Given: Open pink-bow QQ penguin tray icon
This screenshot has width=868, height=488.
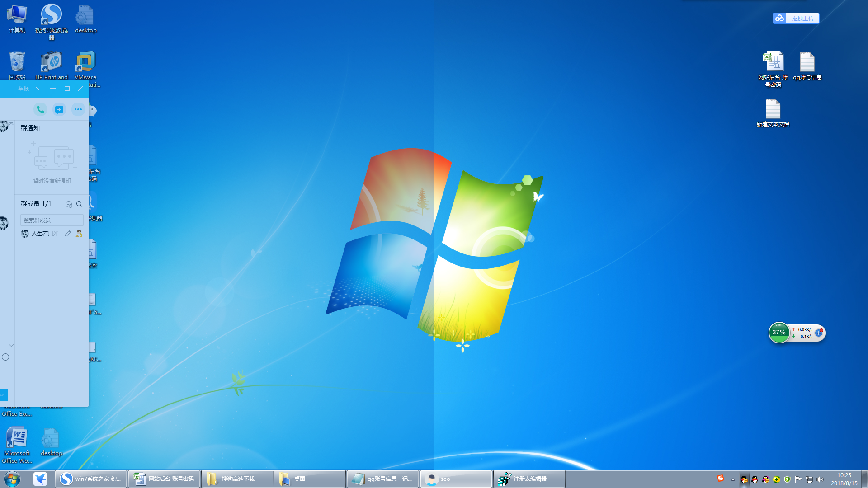Looking at the screenshot, I should point(766,479).
